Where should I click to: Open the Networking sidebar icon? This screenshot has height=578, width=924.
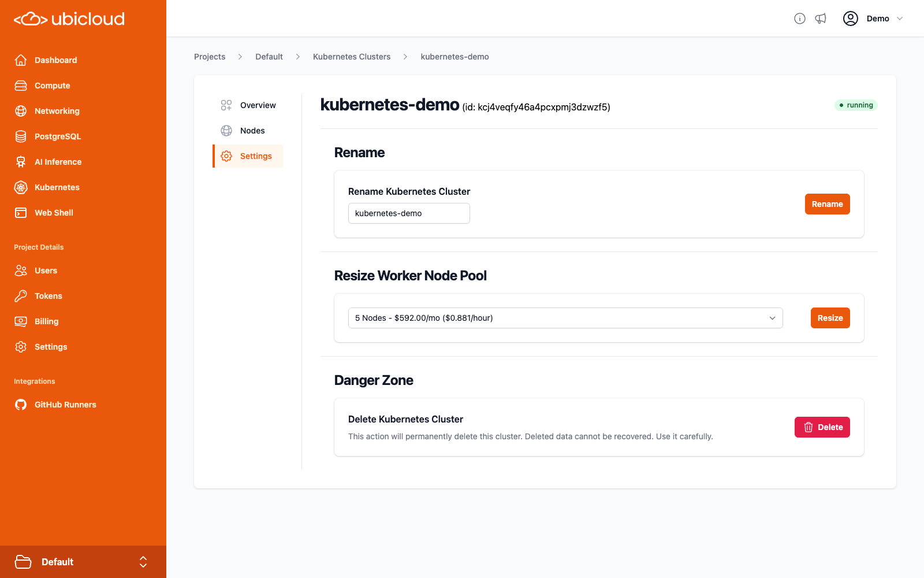tap(20, 111)
